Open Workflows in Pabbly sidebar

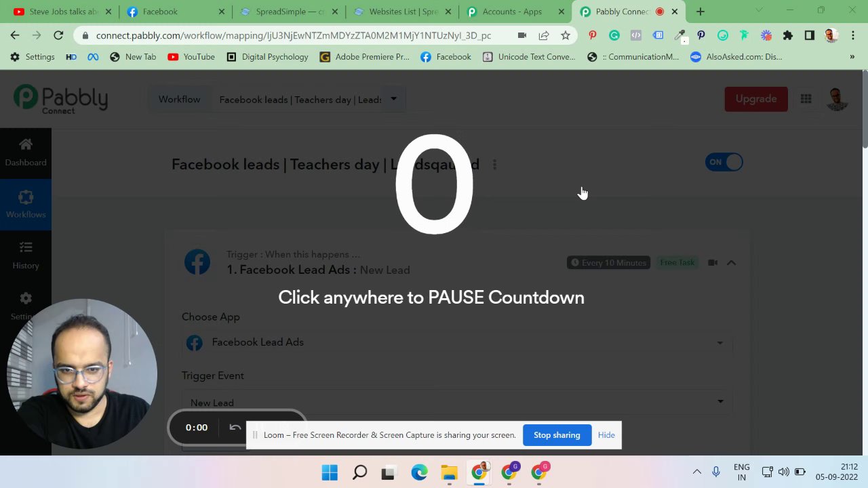pos(26,205)
